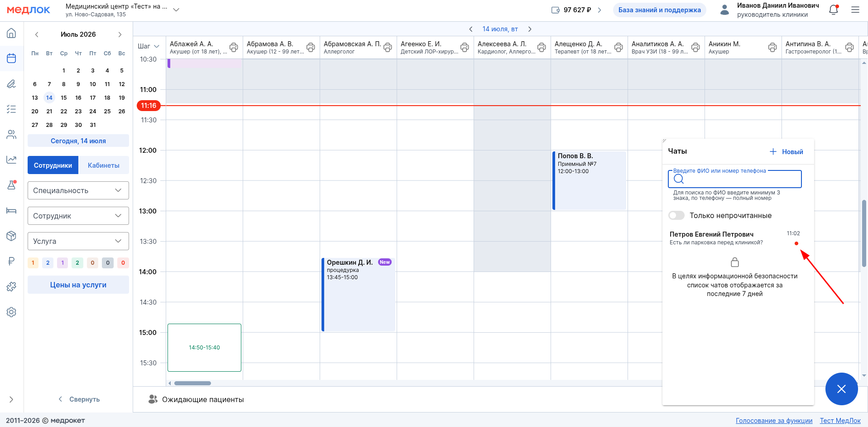The width and height of the screenshot is (868, 427).
Task: Open the puzzle integrations sidebar icon
Action: (x=11, y=286)
